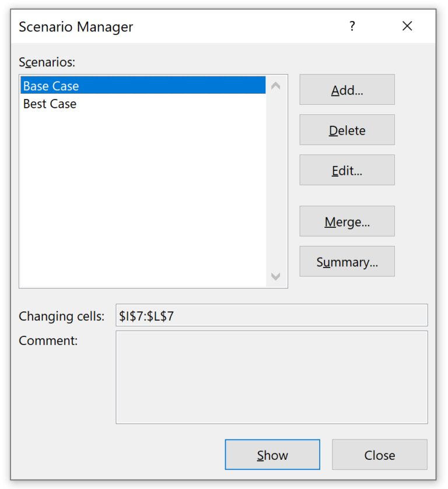
Task: Click the Help question mark icon
Action: 352,26
